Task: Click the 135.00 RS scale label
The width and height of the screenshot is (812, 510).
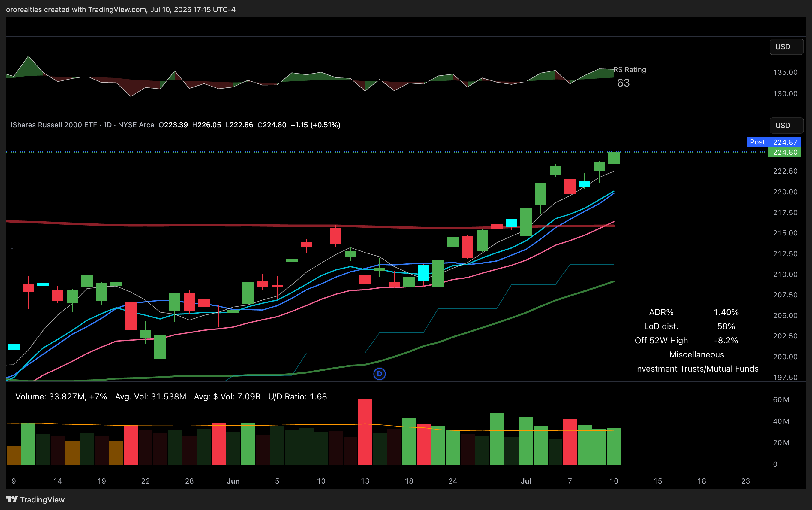Action: (785, 72)
